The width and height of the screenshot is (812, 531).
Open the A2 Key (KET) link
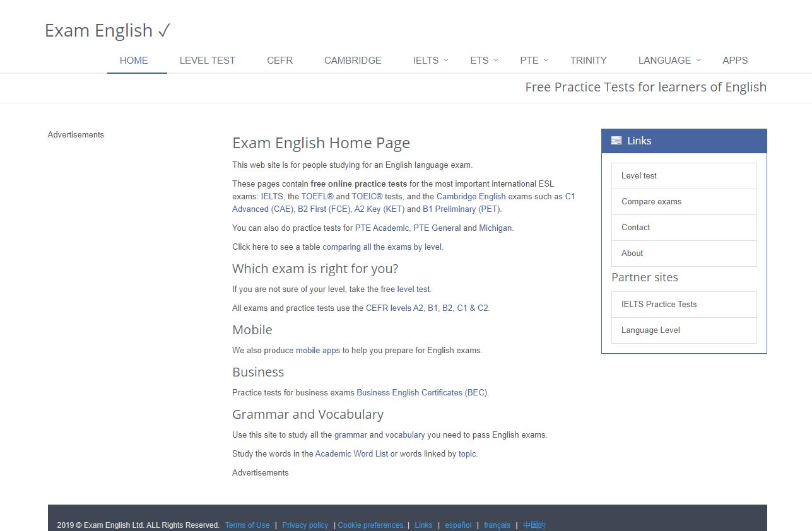(380, 209)
